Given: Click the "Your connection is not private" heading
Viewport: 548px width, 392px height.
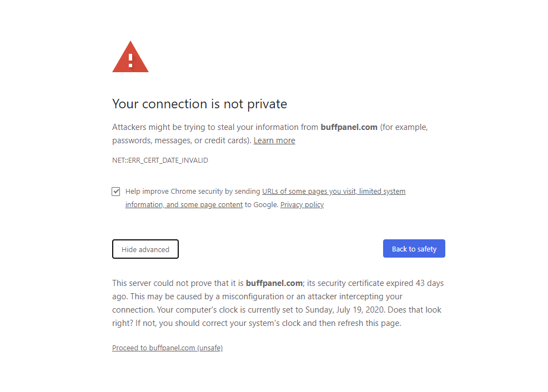Looking at the screenshot, I should tap(199, 104).
